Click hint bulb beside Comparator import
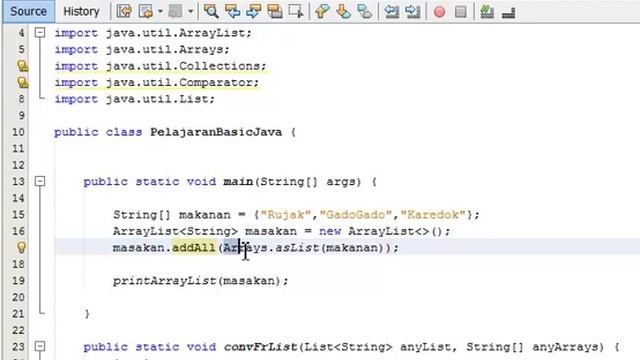 (22, 82)
